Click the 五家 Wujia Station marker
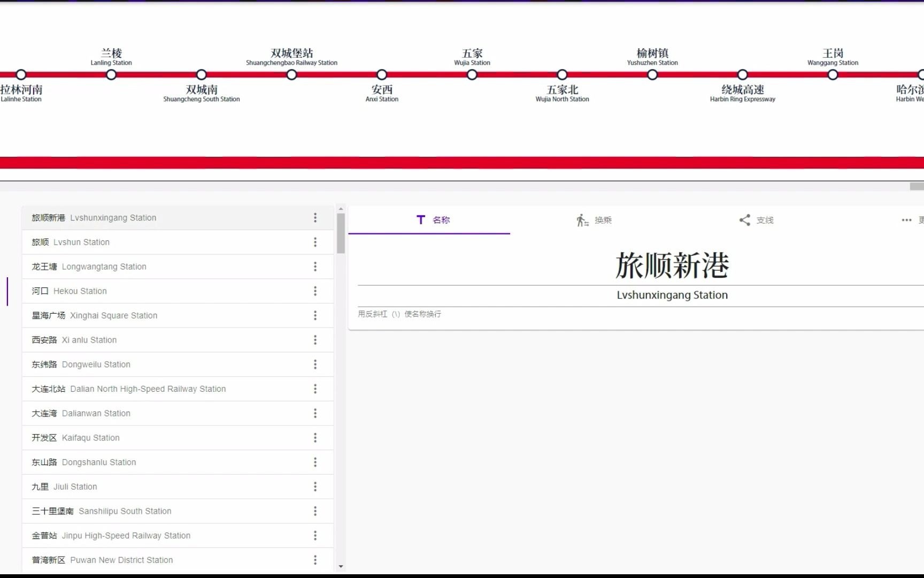Screen dimensions: 924x578 (x=472, y=74)
